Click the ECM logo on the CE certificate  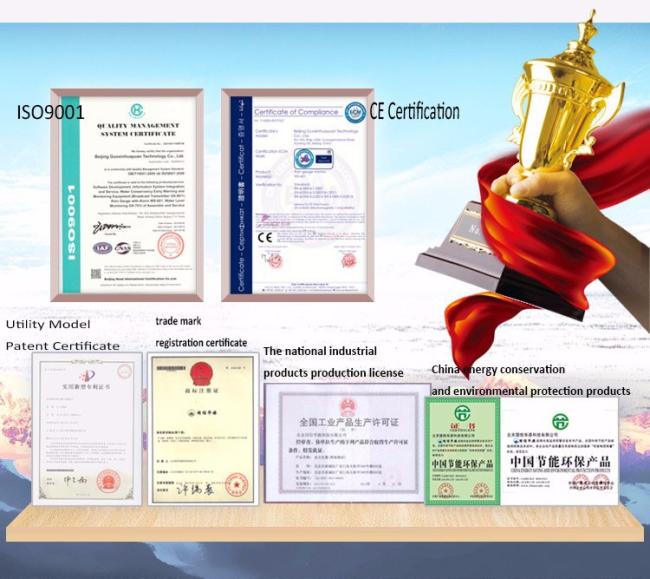click(x=354, y=112)
